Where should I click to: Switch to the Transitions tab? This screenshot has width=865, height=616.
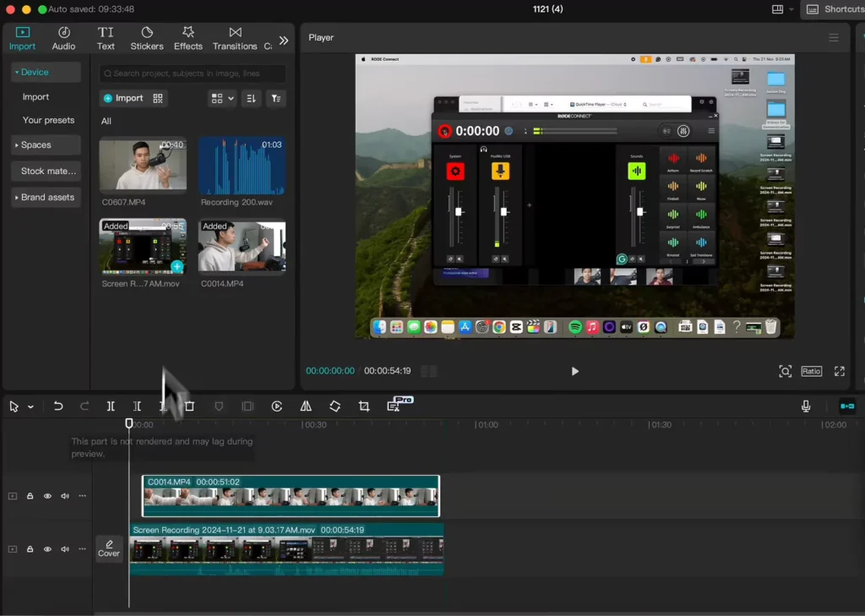tap(235, 39)
